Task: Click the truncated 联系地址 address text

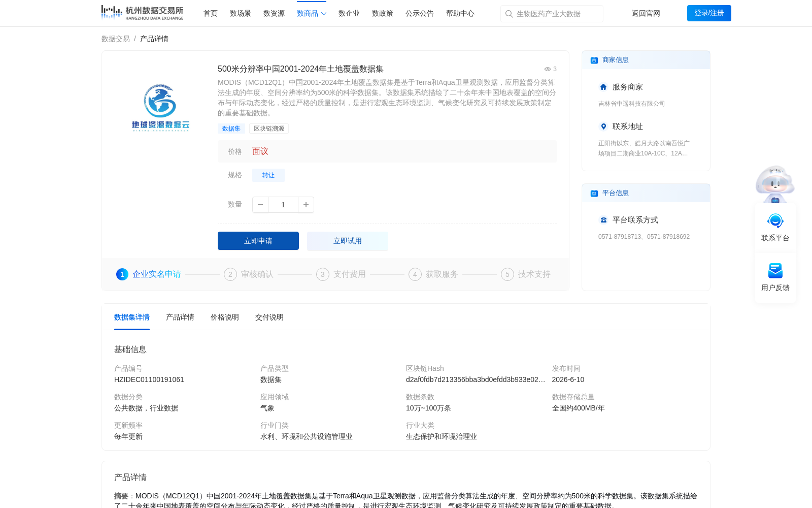Action: click(644, 148)
